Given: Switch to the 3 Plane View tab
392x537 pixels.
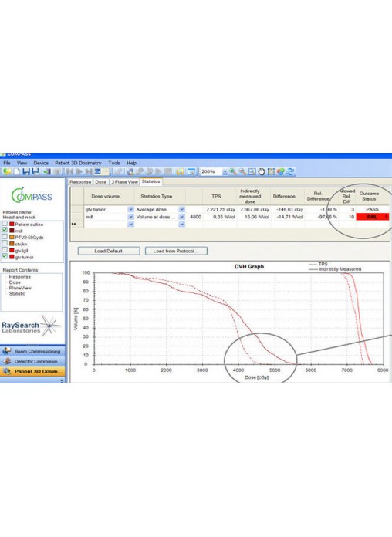Looking at the screenshot, I should click(124, 182).
